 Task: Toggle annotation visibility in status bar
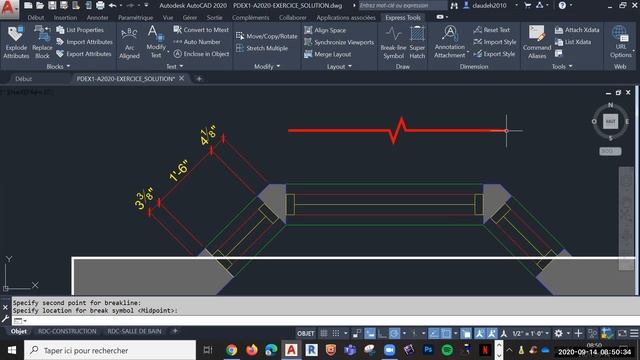pyautogui.click(x=479, y=333)
